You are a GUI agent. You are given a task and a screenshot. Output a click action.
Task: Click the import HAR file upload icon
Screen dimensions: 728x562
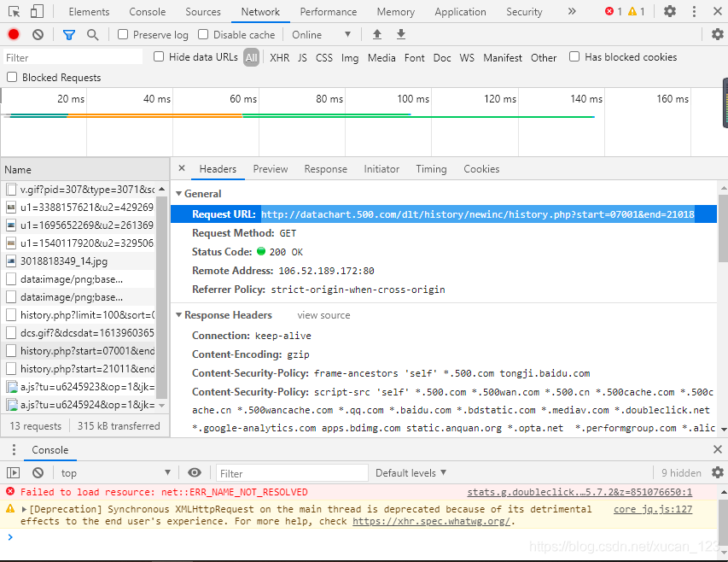click(x=376, y=34)
